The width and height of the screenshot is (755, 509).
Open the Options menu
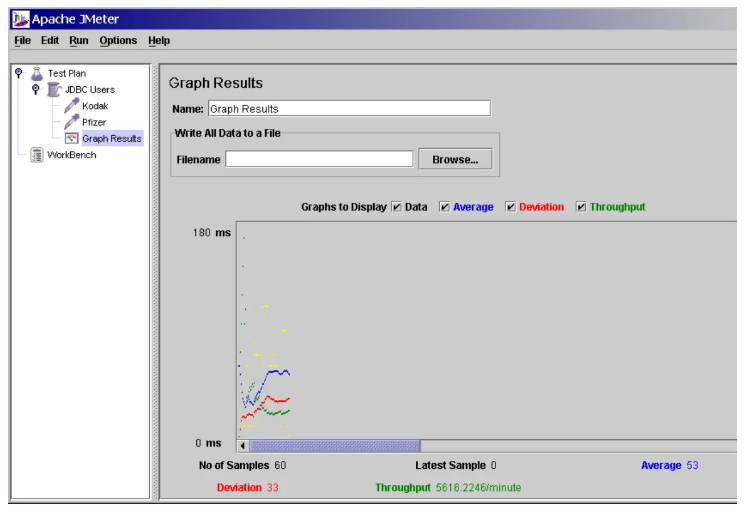(x=118, y=40)
